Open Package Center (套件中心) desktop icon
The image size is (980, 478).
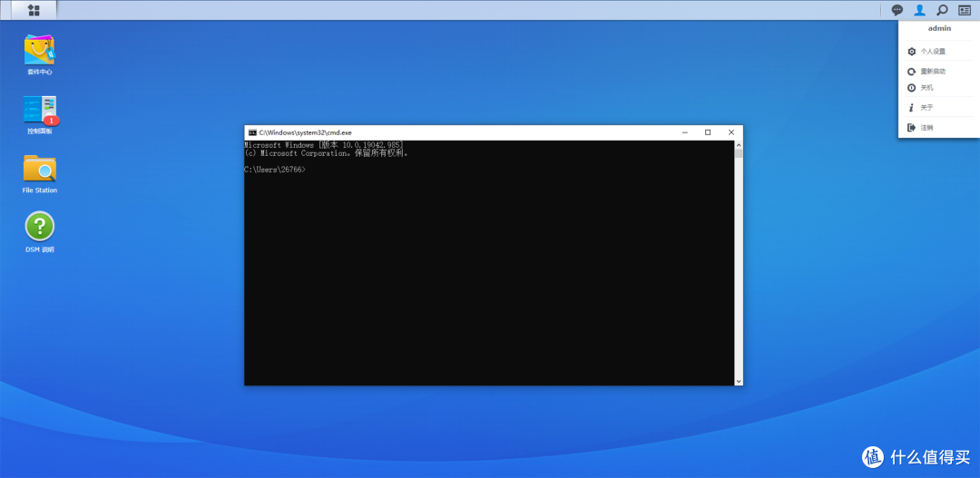pyautogui.click(x=39, y=51)
